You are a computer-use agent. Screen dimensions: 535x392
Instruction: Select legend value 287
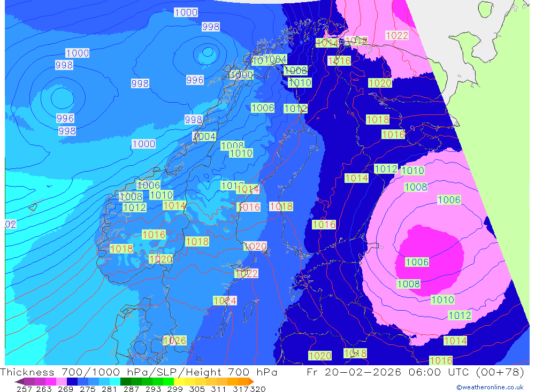131,389
